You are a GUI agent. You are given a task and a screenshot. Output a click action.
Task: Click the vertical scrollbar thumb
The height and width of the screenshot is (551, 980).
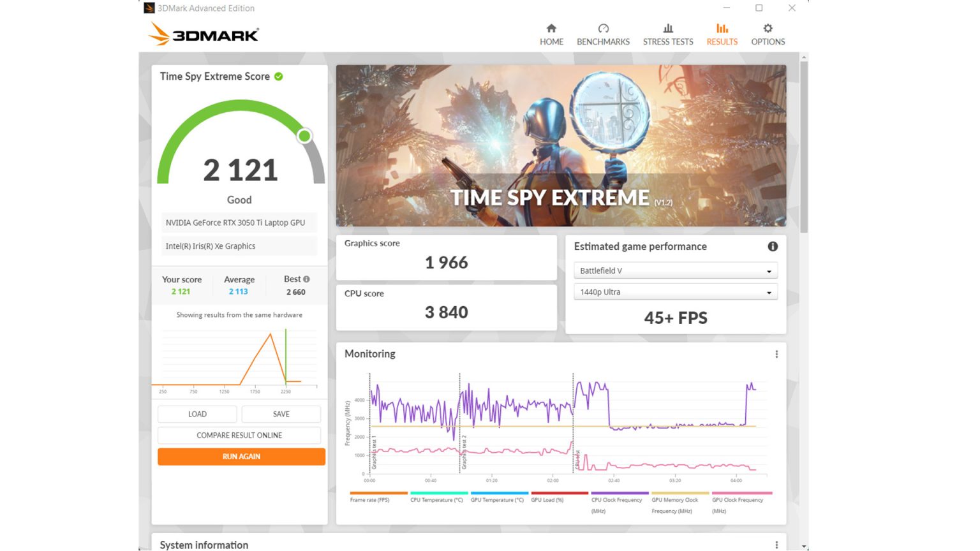804,147
